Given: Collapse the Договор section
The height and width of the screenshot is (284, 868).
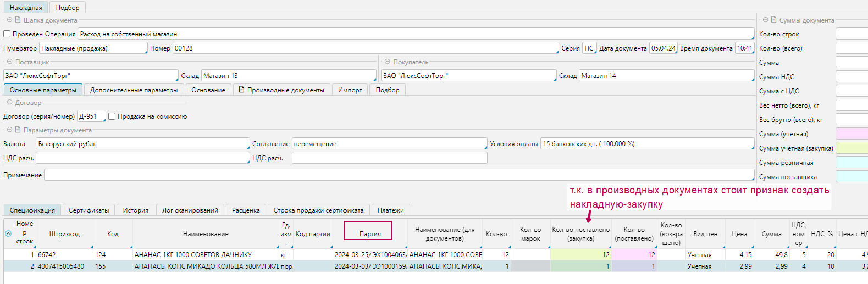Looking at the screenshot, I should click(x=9, y=102).
